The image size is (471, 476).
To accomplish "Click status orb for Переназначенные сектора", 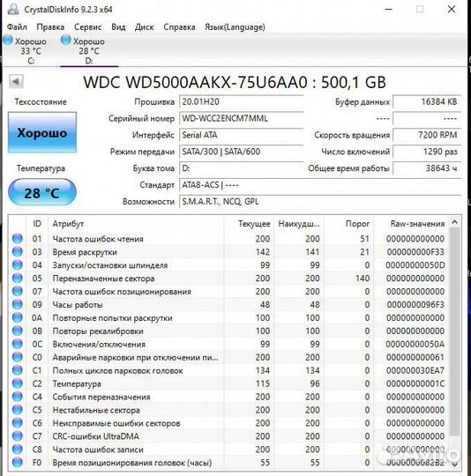I will 18,278.
